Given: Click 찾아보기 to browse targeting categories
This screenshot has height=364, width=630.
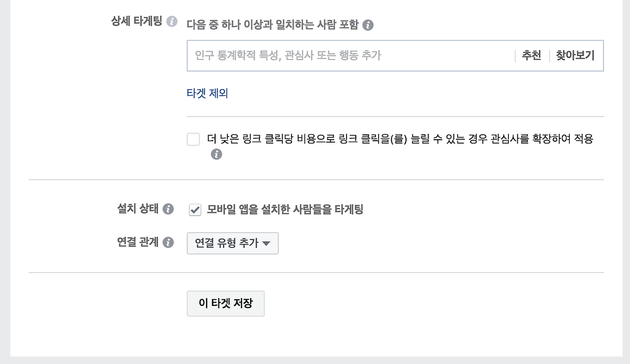Looking at the screenshot, I should pos(576,56).
